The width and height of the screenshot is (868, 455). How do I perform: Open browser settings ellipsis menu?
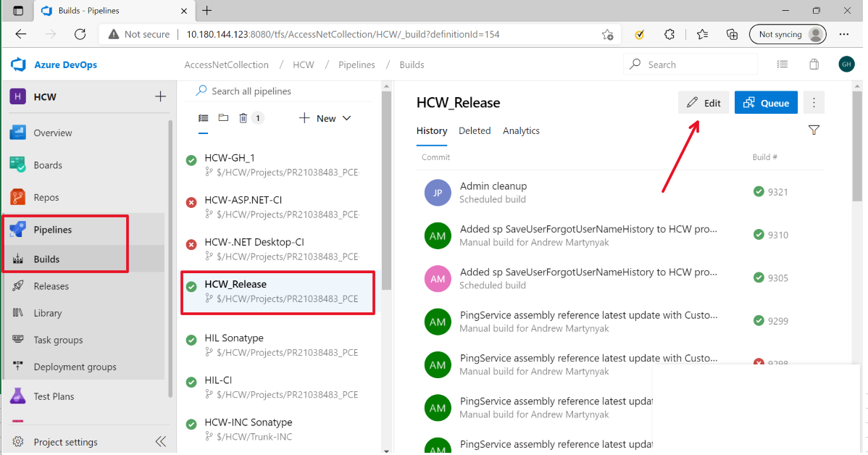[843, 34]
